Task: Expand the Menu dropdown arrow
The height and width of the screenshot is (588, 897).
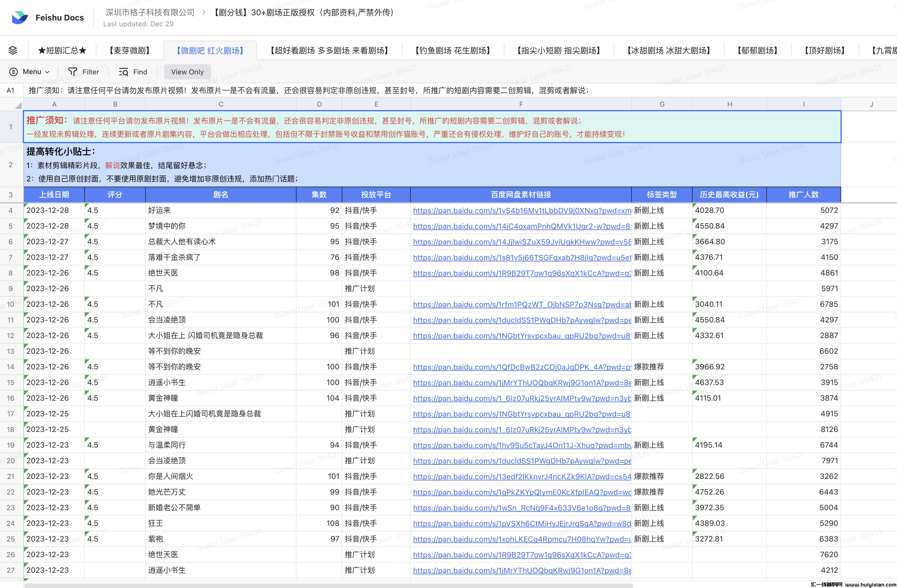Action: pos(48,72)
